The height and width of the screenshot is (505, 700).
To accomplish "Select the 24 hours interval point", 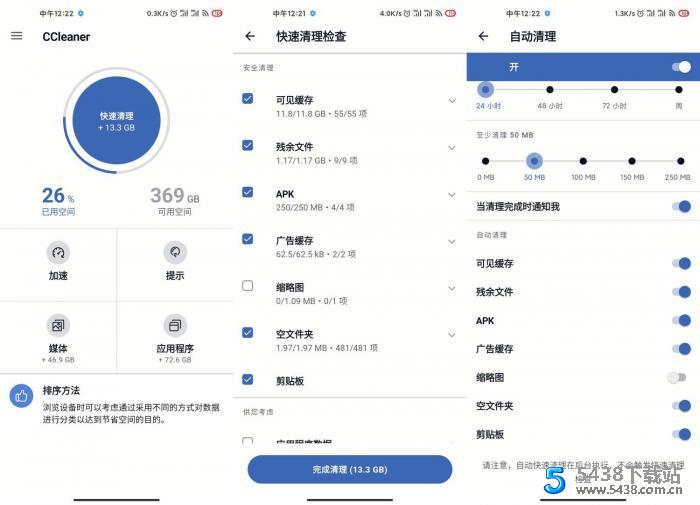I will (485, 90).
